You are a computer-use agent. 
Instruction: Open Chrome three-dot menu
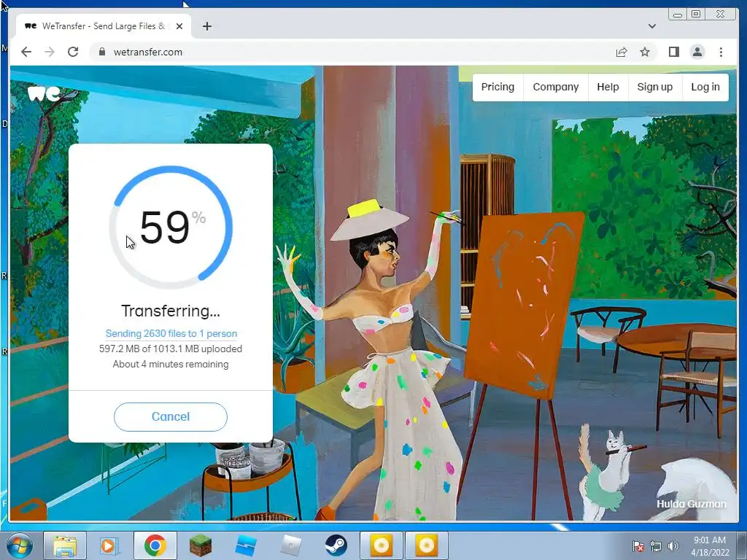(721, 52)
